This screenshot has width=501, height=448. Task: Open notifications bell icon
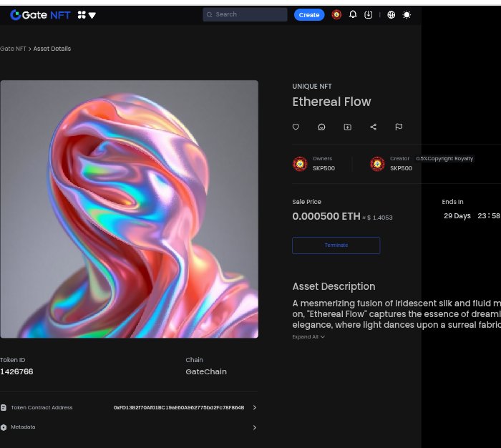353,14
